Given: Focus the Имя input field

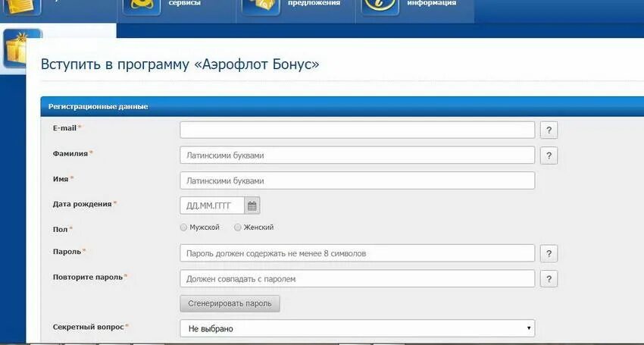Looking at the screenshot, I should (358, 180).
